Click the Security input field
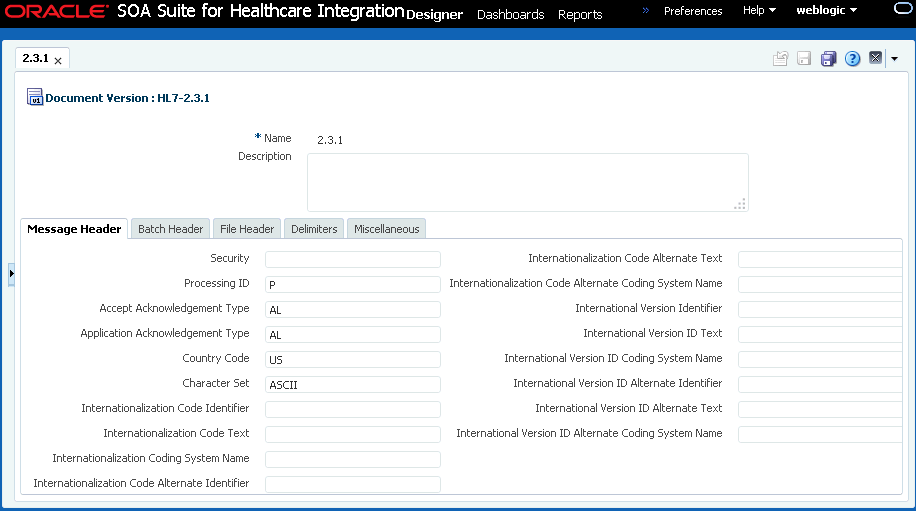The width and height of the screenshot is (916, 511). [x=353, y=259]
